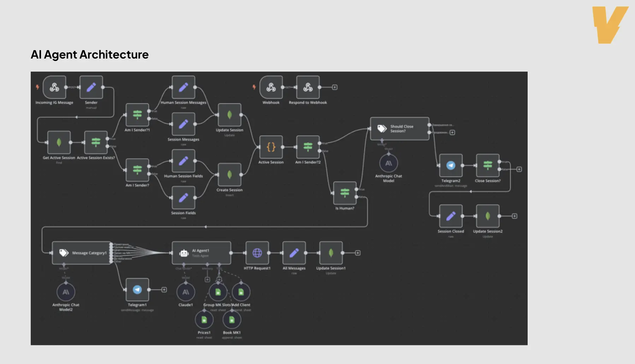The width and height of the screenshot is (635, 364).
Task: Click the Respond to Webhook node
Action: pyautogui.click(x=308, y=88)
